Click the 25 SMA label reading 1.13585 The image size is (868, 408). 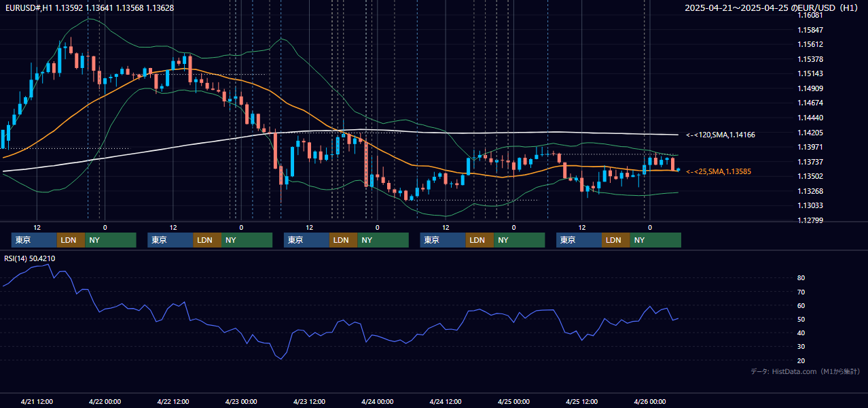click(719, 171)
